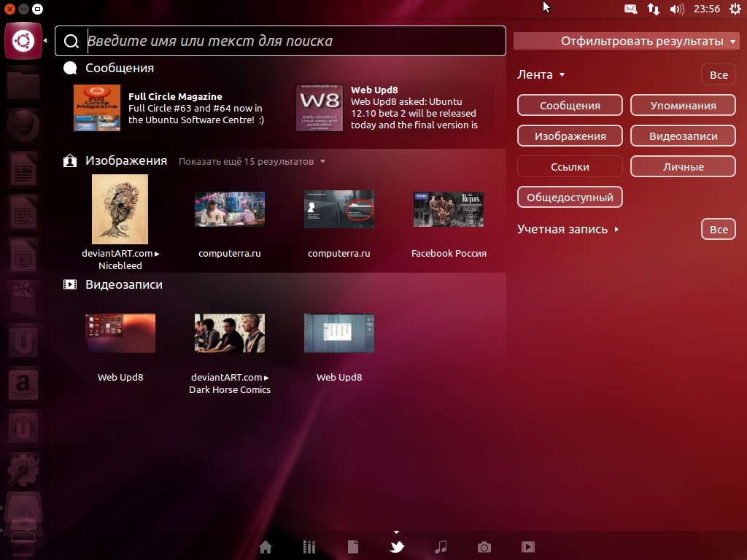
Task: Select the Social lens bird icon
Action: (x=397, y=547)
